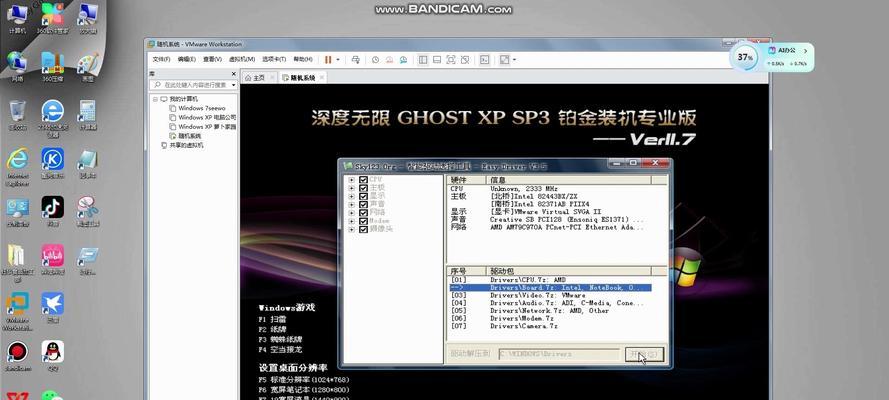This screenshot has width=889, height=400.
Task: Toggle the library sidebar view icon
Action: point(423,59)
